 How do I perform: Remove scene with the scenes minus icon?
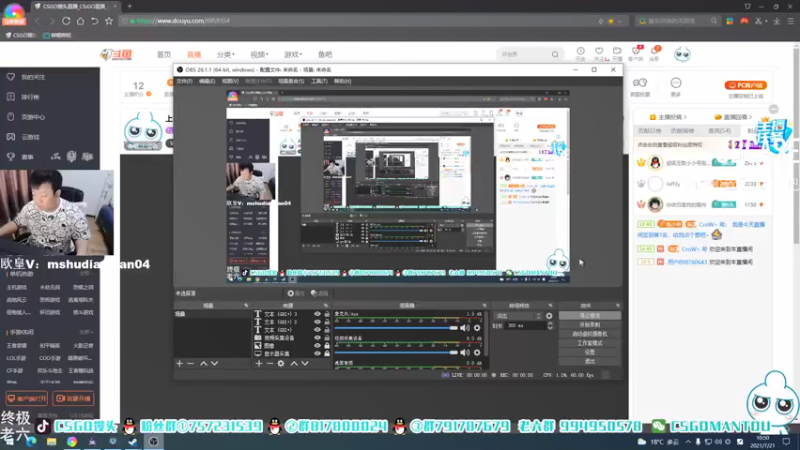[190, 363]
